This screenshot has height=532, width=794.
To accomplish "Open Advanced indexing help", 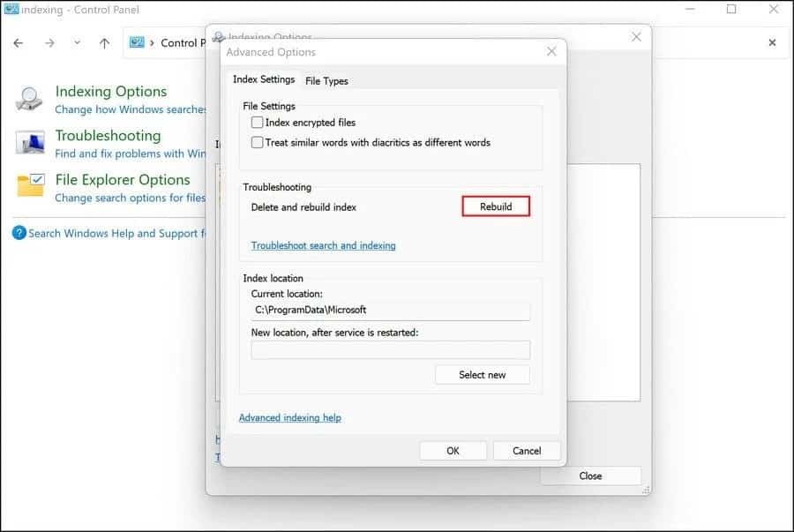I will point(289,417).
